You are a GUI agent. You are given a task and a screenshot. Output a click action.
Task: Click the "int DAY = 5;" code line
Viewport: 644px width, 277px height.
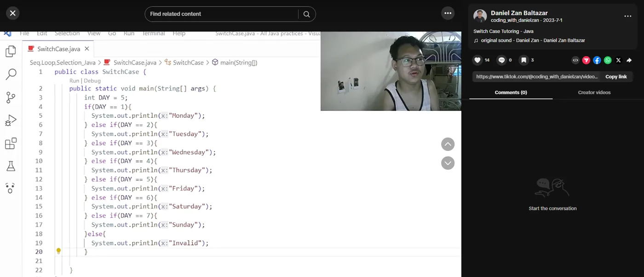[106, 98]
